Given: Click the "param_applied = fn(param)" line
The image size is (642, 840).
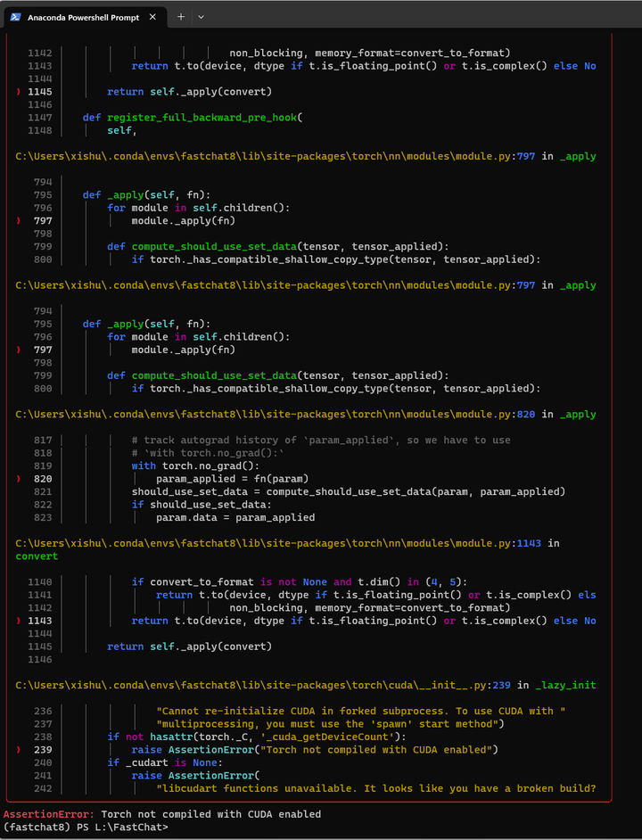Looking at the screenshot, I should tap(233, 479).
